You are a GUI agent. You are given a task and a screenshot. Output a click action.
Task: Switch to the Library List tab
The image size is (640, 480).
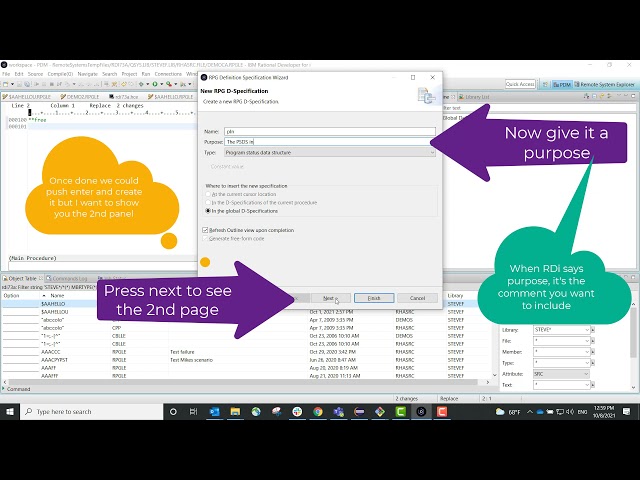click(x=474, y=97)
